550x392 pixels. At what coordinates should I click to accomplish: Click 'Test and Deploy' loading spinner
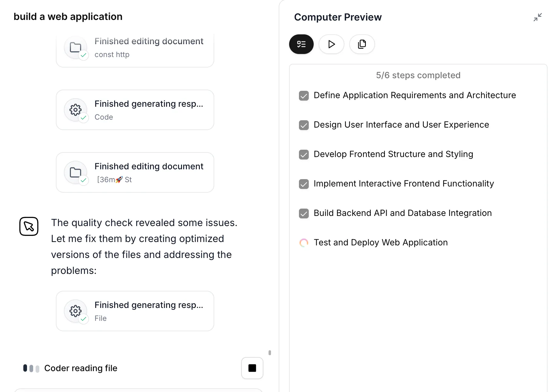click(304, 243)
